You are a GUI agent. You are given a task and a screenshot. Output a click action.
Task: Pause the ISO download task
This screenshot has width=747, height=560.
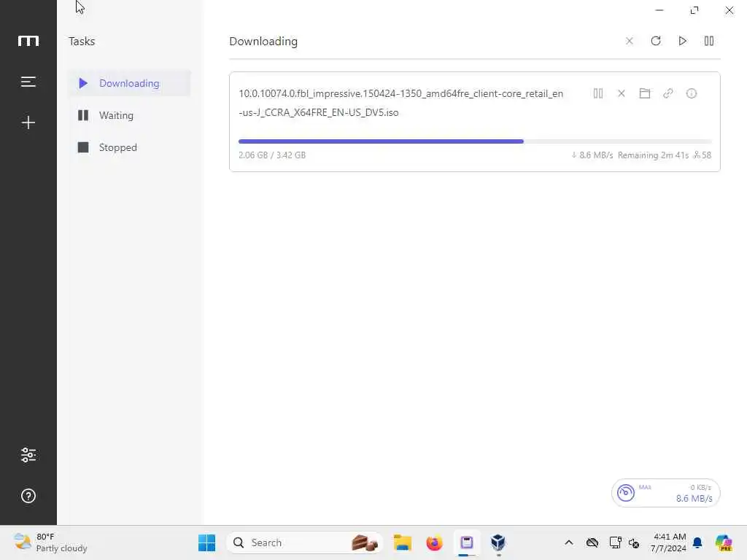[598, 93]
